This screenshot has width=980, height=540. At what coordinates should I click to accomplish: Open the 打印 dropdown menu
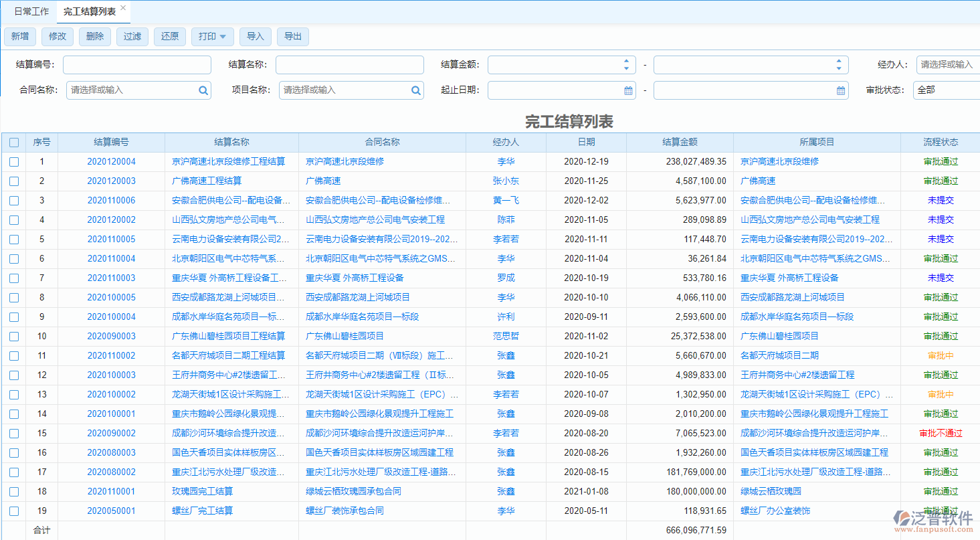[x=212, y=37]
